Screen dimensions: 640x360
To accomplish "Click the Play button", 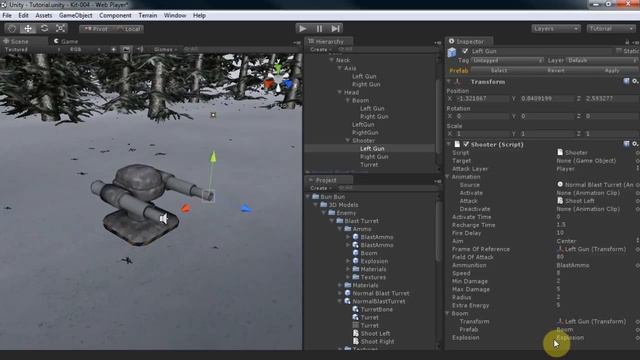I will click(303, 29).
